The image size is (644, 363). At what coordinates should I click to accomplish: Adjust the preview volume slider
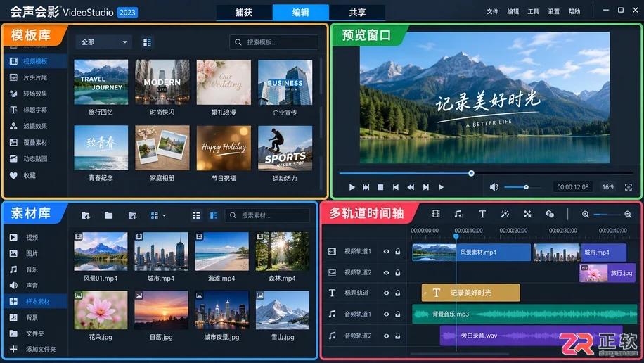522,187
